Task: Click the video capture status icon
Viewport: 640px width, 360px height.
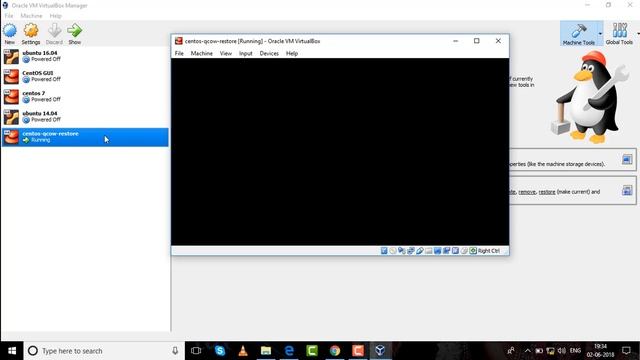Action: [x=446, y=251]
